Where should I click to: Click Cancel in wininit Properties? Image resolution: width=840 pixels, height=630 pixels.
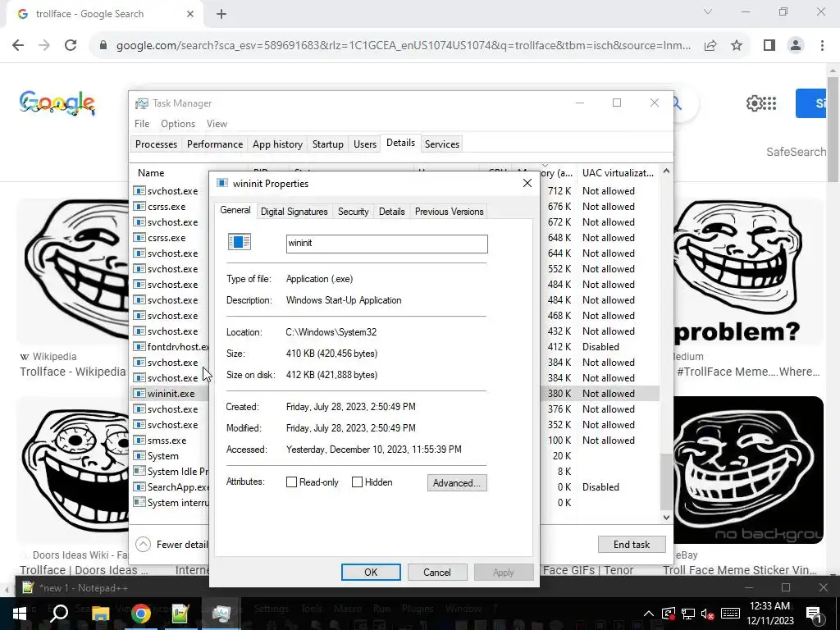pyautogui.click(x=437, y=572)
